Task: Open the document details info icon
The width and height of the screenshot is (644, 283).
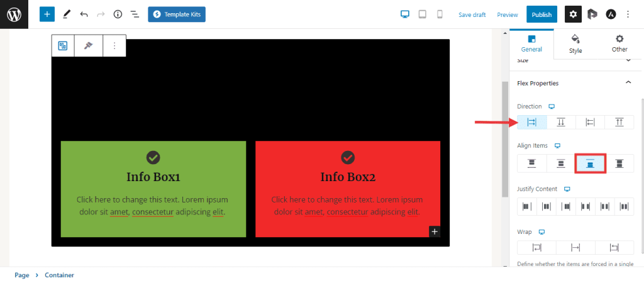Action: (x=118, y=14)
